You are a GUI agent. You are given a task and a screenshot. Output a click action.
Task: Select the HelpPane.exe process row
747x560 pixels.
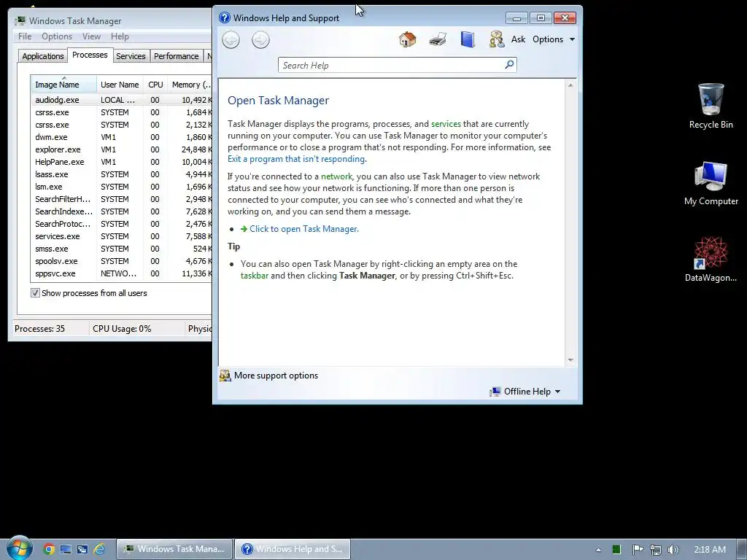[x=122, y=162]
